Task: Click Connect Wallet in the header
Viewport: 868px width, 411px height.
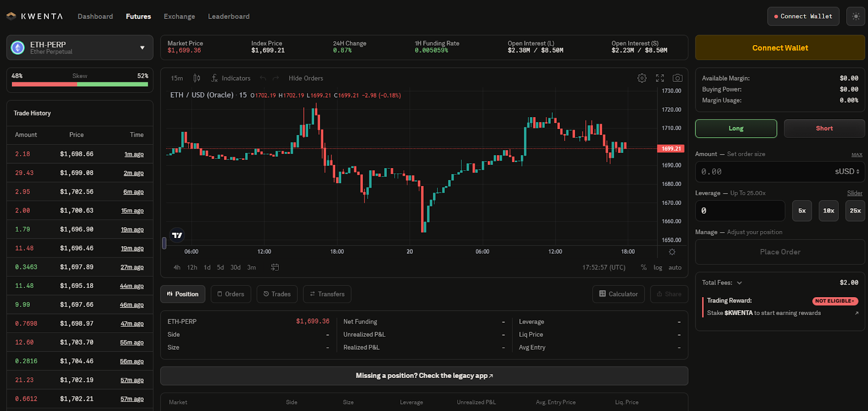Action: pyautogui.click(x=803, y=16)
